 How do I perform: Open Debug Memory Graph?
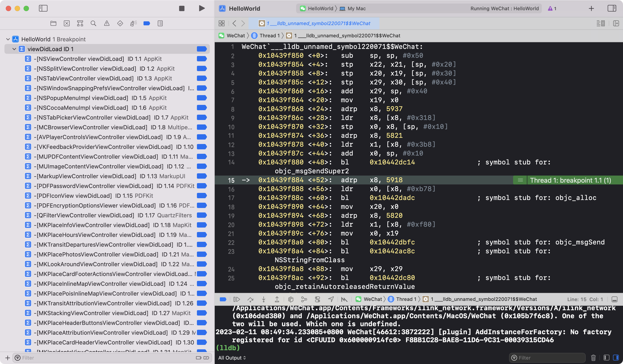coord(304,299)
